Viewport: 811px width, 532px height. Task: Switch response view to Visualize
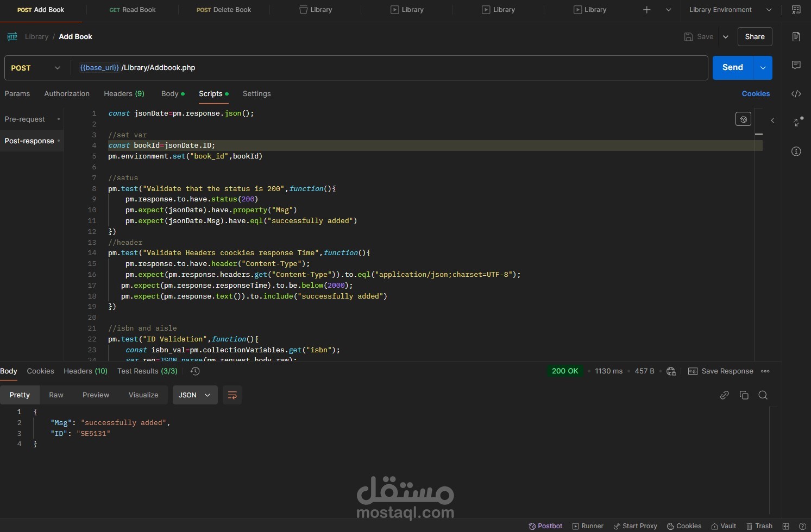coord(143,395)
